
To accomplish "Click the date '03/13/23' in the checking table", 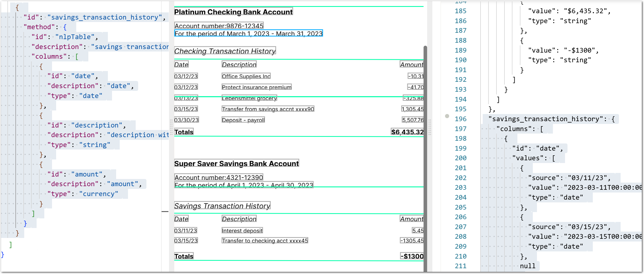I will click(x=186, y=98).
